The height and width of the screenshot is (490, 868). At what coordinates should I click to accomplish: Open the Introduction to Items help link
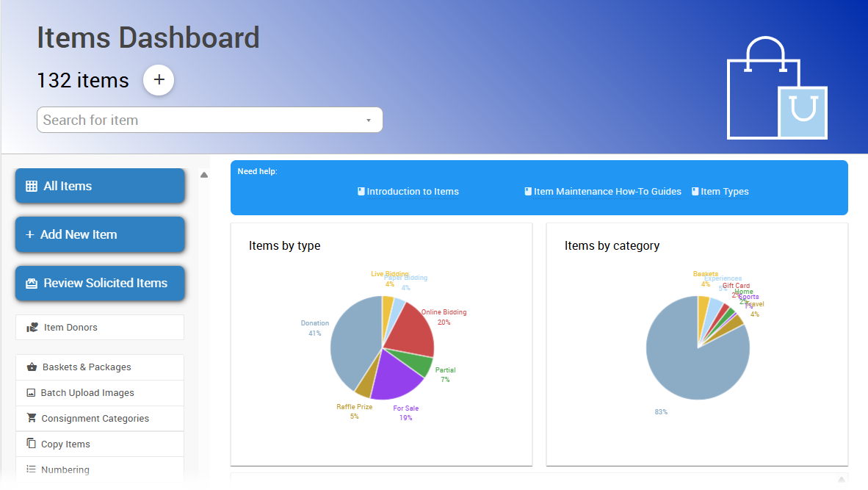click(408, 191)
